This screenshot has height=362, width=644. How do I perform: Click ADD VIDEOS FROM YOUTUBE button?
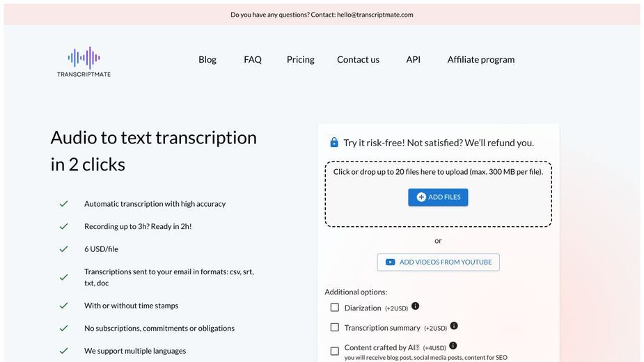coord(438,262)
